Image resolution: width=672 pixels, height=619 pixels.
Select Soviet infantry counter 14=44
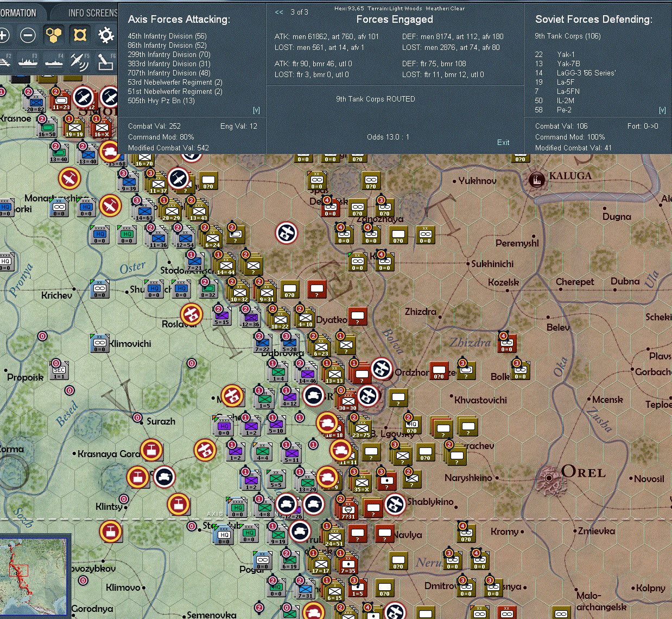(x=225, y=266)
